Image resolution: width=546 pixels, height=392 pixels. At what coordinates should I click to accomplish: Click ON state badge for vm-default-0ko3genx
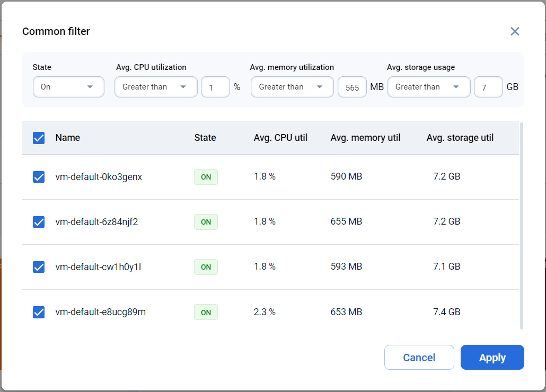(206, 177)
